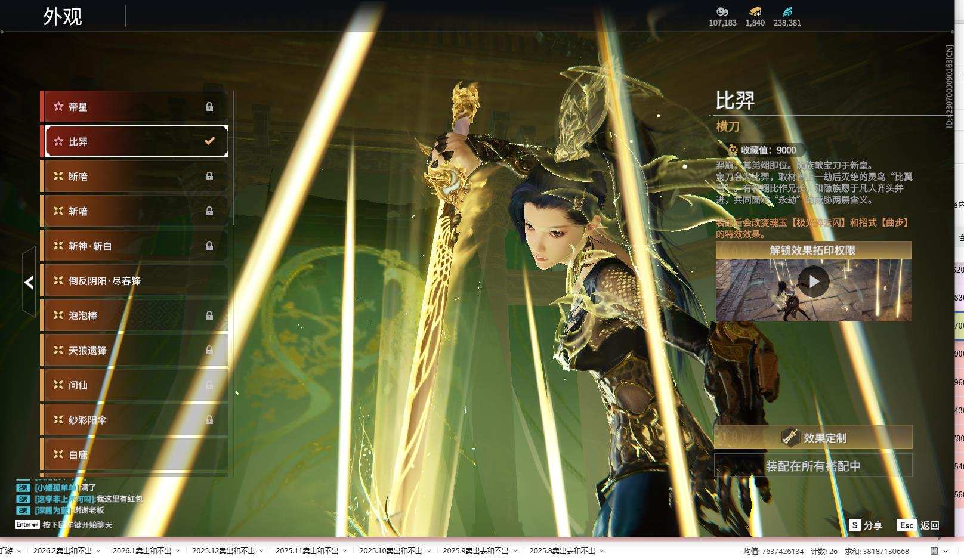Switch to the 2025.10卖出和不出 sheet tab

(390, 551)
